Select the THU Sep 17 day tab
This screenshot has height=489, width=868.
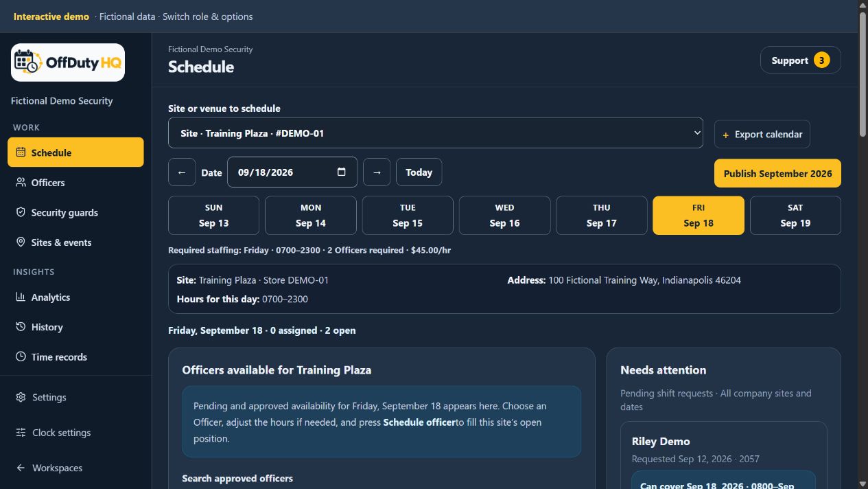(602, 216)
